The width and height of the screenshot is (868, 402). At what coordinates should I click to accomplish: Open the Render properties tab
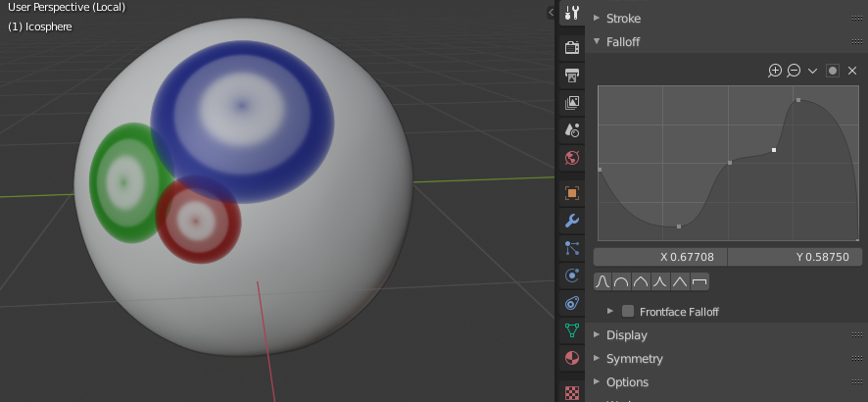click(x=572, y=47)
